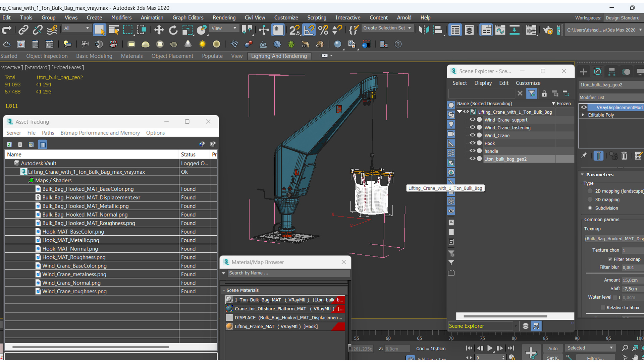Hide the handle object eye icon
The image size is (644, 362).
(x=472, y=151)
